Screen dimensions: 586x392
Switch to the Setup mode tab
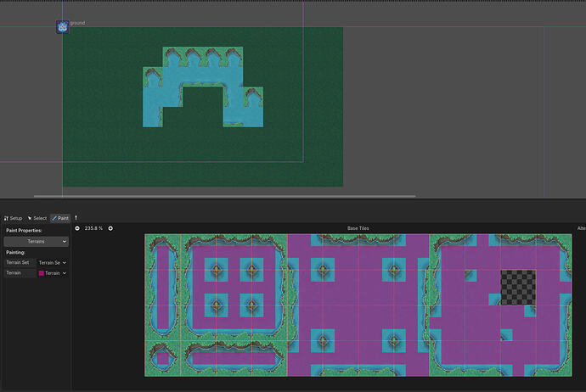click(13, 218)
